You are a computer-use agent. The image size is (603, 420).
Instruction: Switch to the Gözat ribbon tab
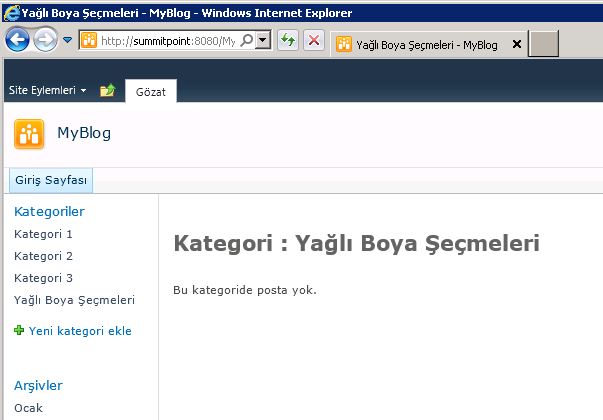click(150, 91)
